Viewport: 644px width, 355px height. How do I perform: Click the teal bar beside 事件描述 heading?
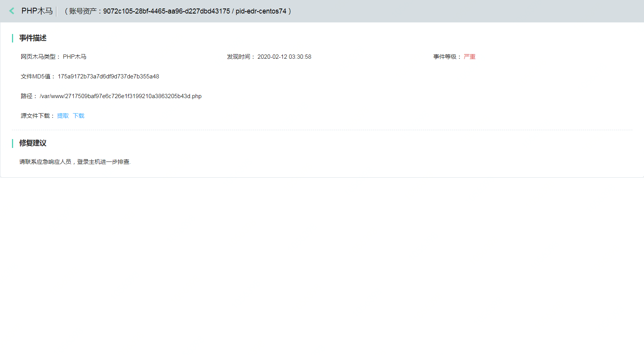pos(12,38)
